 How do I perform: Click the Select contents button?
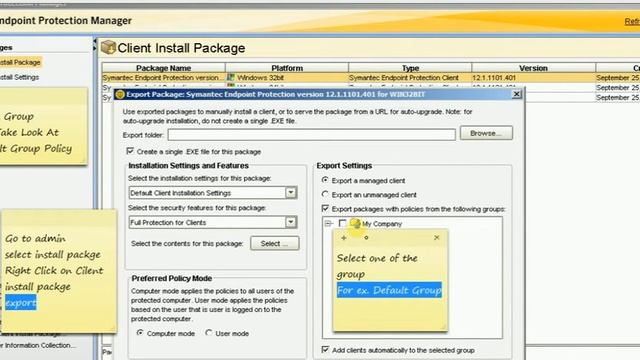tap(275, 243)
